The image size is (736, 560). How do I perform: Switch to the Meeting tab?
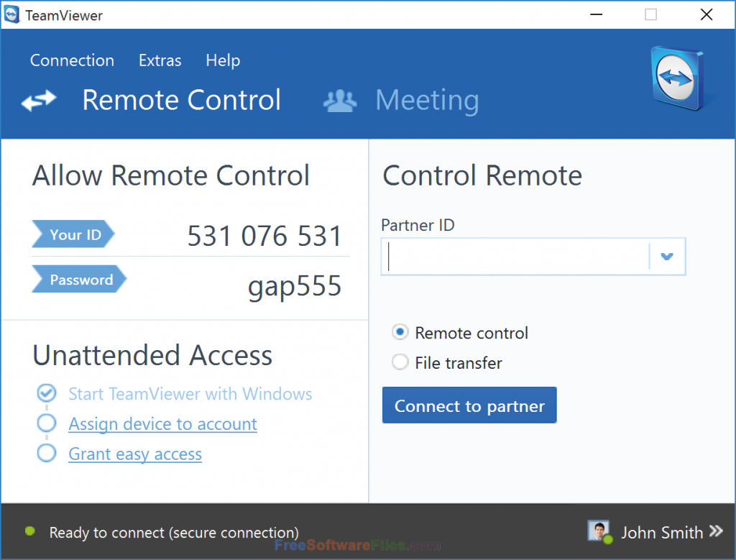click(x=427, y=101)
